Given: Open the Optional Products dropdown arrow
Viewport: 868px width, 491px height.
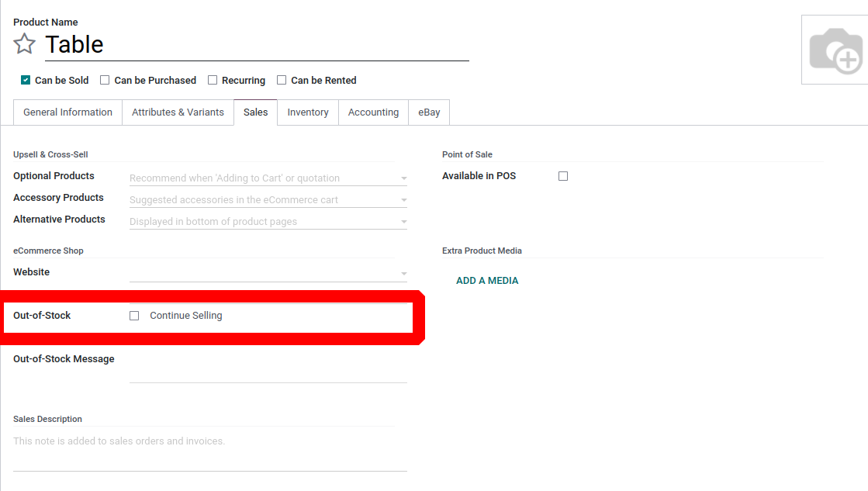Looking at the screenshot, I should coord(403,178).
